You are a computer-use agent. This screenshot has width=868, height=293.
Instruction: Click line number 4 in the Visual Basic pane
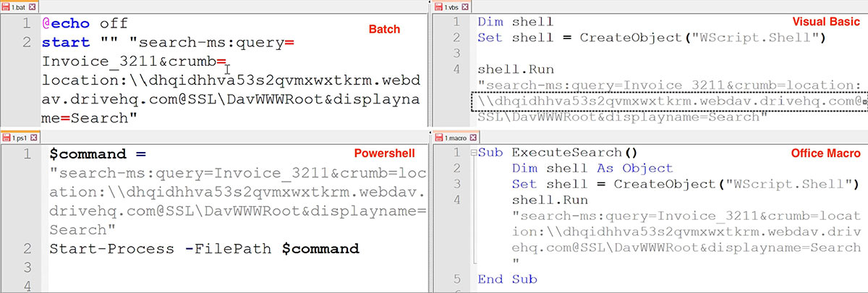point(456,70)
